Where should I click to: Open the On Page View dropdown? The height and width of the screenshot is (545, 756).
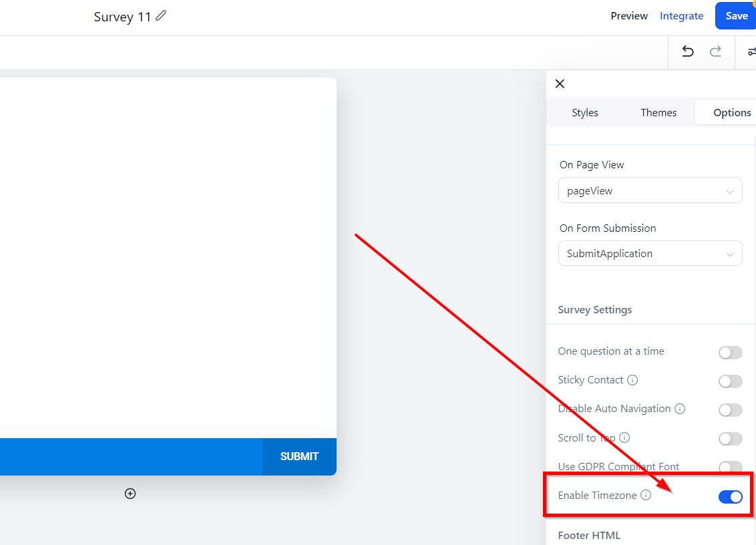tap(650, 190)
